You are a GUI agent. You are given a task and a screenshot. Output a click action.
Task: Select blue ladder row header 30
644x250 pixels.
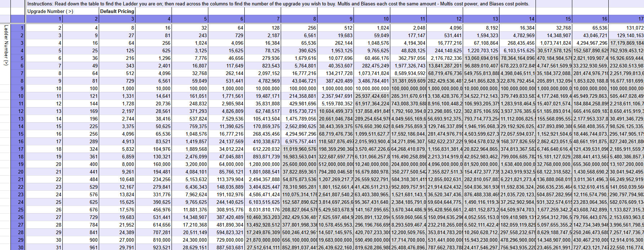[x=18, y=247]
